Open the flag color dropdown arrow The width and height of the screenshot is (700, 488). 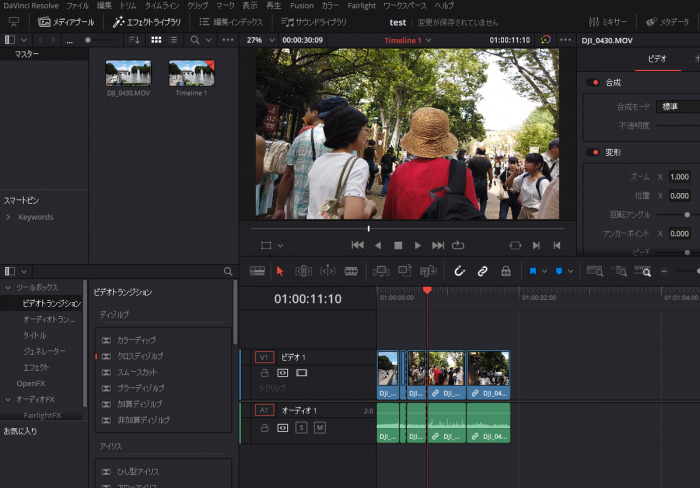tap(545, 271)
